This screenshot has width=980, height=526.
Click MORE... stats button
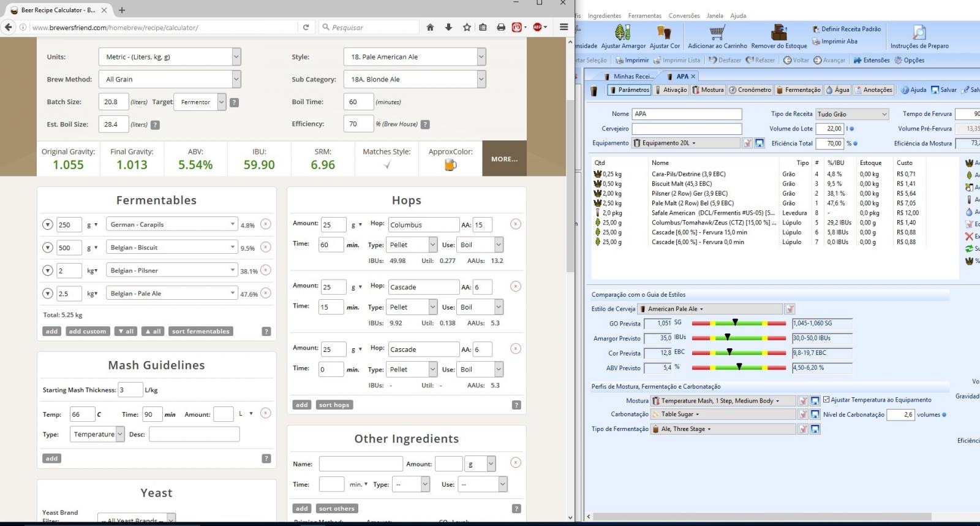[x=504, y=159]
